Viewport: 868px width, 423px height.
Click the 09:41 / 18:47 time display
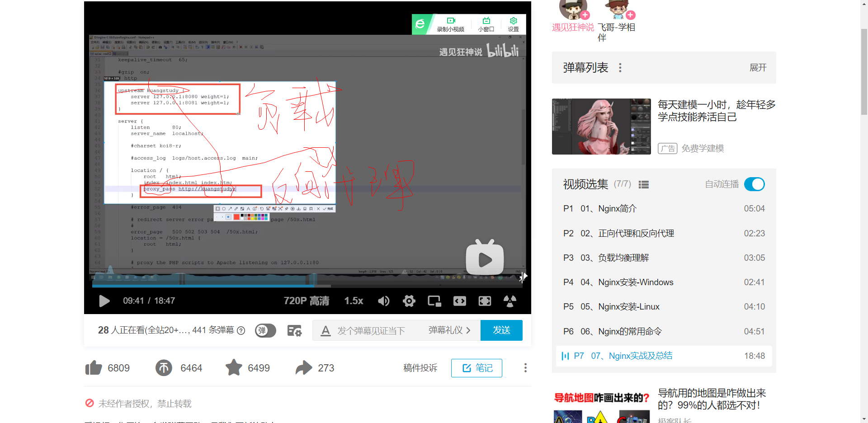pos(149,301)
